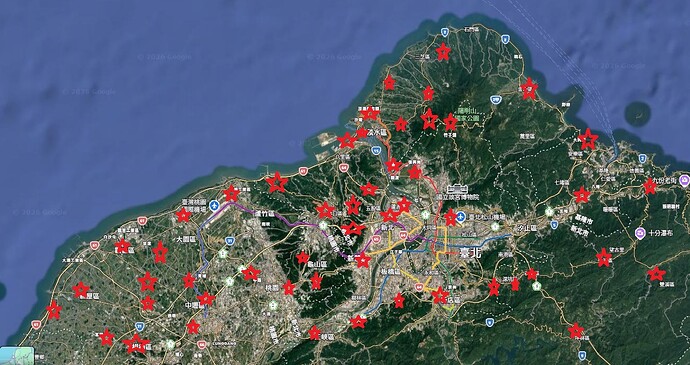
Task: Select the 2甲 route shield near 陽明山
Action: pyautogui.click(x=496, y=100)
